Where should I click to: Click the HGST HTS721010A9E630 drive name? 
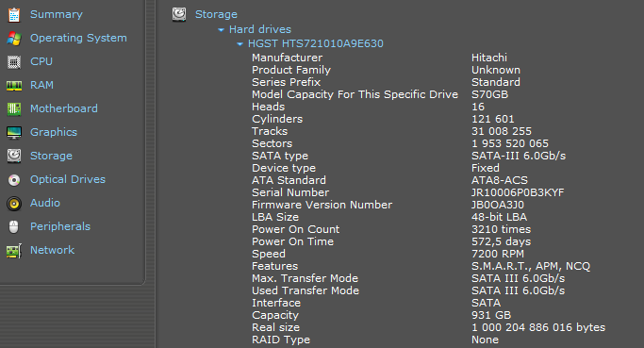316,43
